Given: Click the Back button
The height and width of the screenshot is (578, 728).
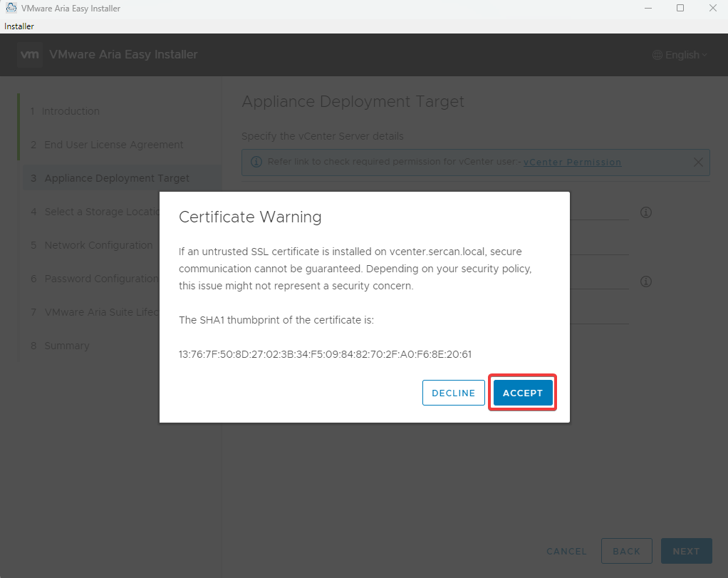Looking at the screenshot, I should coord(626,551).
